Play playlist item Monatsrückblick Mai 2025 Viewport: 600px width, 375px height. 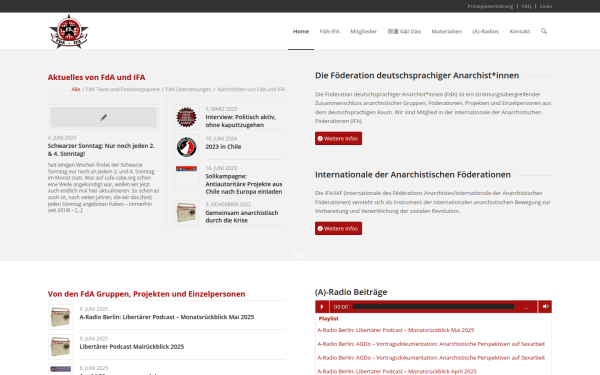click(x=396, y=330)
